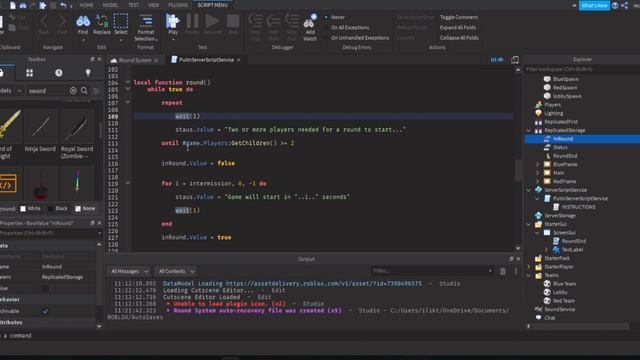
Task: Open the All Contexts dropdown in Output
Action: pyautogui.click(x=176, y=271)
